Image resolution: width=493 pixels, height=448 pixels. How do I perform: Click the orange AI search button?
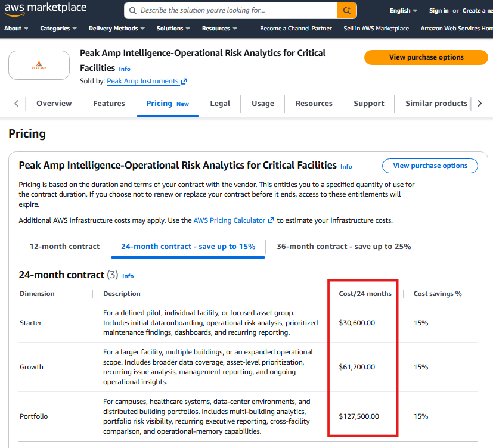346,10
